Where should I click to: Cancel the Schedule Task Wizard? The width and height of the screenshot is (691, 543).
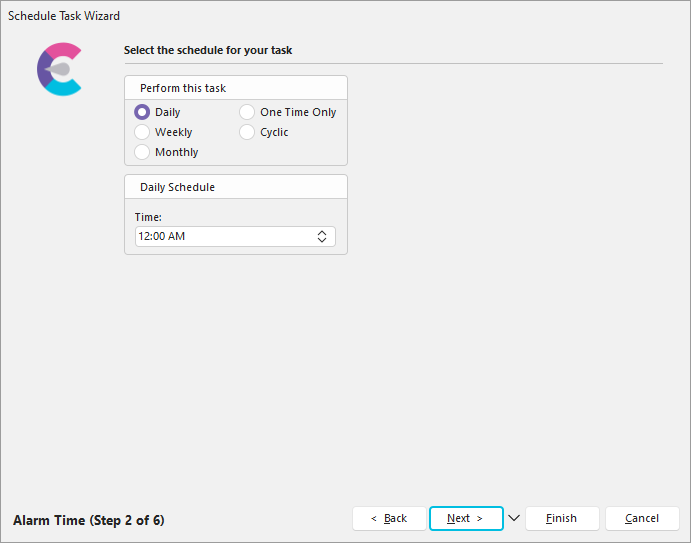(642, 518)
